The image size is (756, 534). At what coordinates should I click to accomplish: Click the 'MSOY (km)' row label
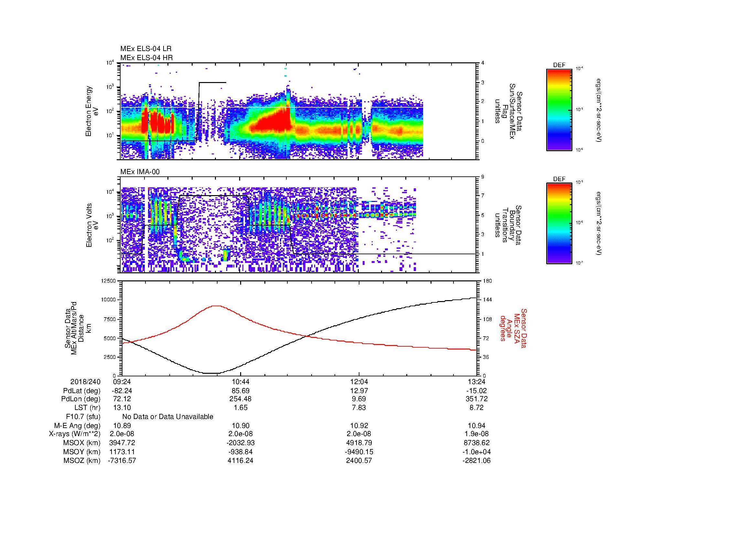[82, 452]
